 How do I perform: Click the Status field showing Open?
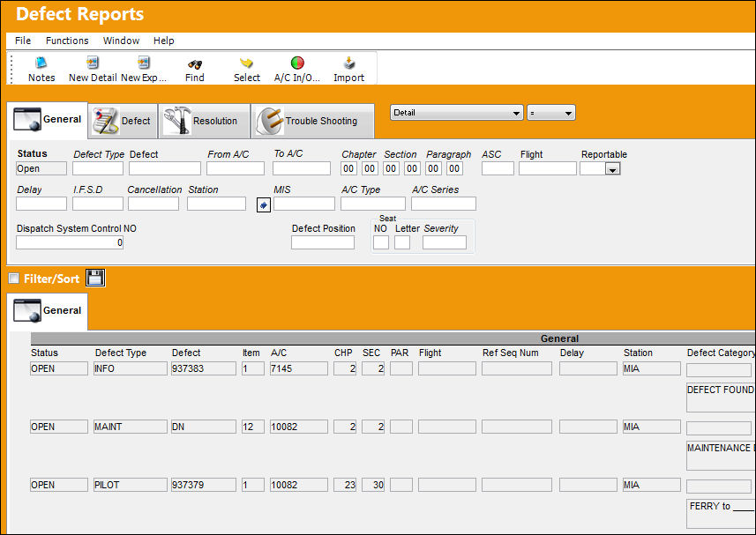point(41,168)
